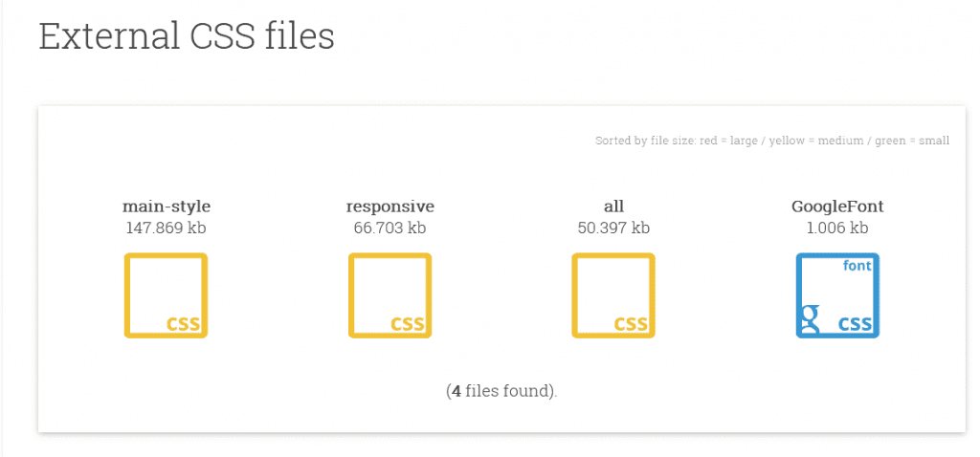This screenshot has height=457, width=980.
Task: Click the 66.703 kb size text
Action: (x=390, y=228)
